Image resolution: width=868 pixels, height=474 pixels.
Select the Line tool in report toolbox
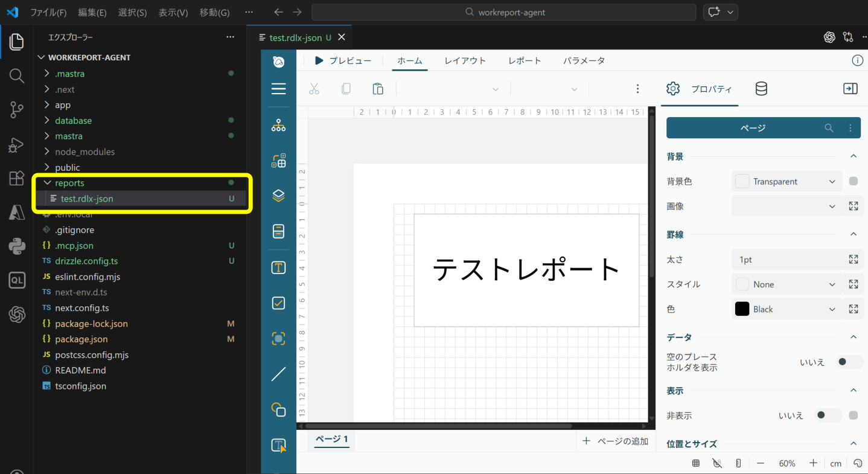[278, 374]
